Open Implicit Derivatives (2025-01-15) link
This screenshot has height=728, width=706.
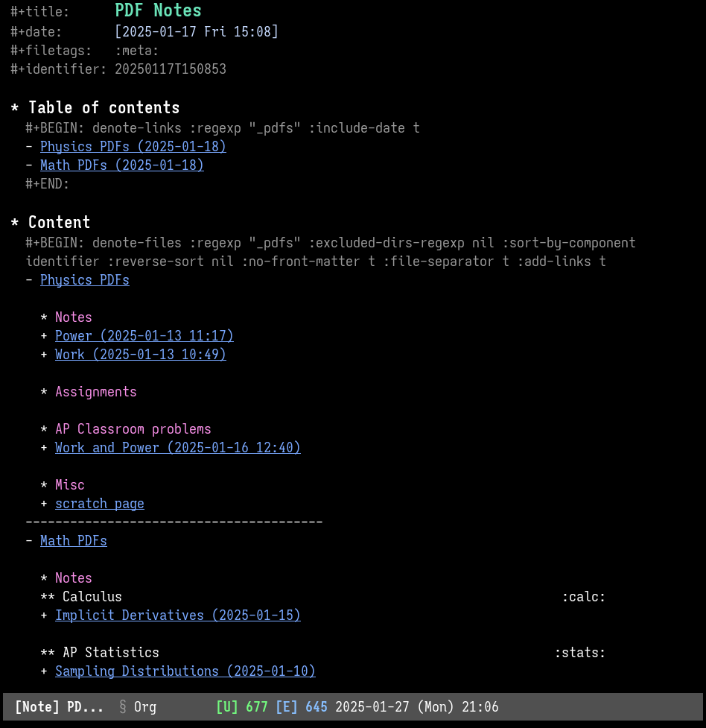coord(178,615)
